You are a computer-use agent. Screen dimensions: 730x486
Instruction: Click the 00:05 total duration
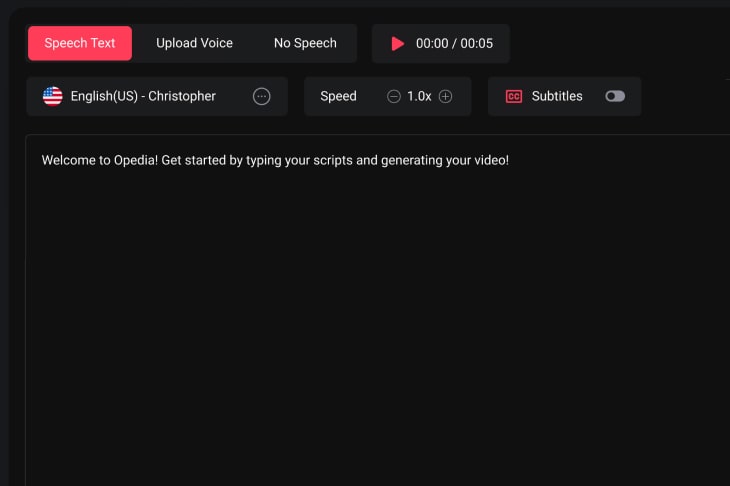coord(476,44)
